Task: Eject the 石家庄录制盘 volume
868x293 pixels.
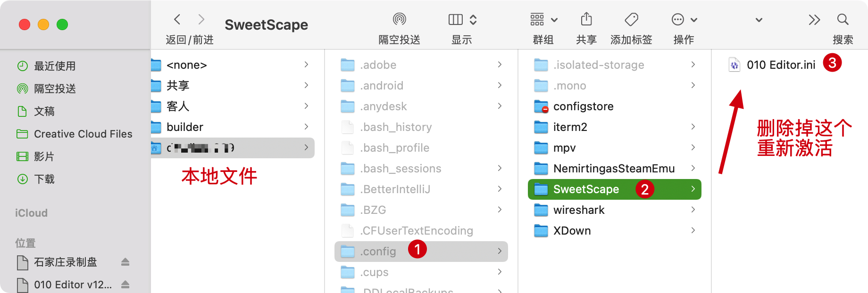Action: [125, 262]
